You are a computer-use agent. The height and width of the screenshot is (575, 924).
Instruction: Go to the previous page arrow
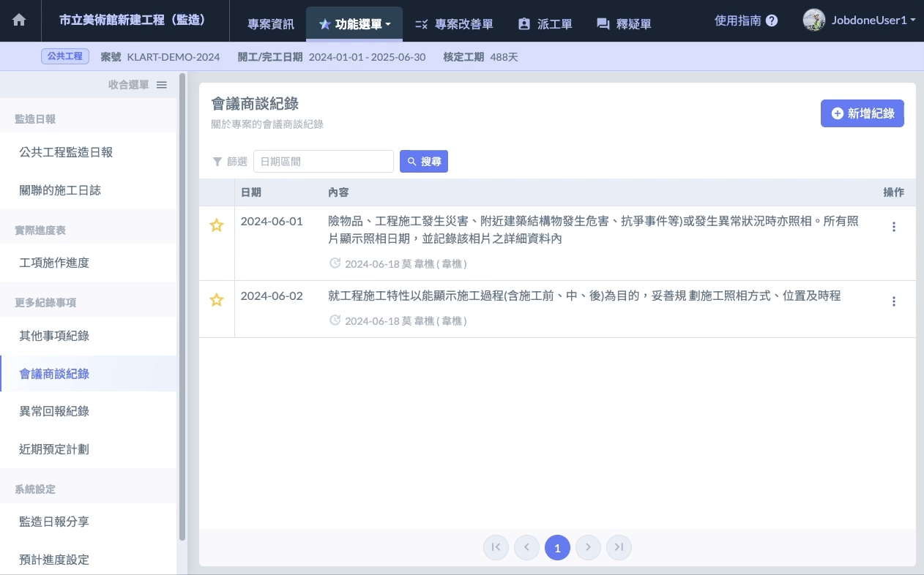(526, 547)
